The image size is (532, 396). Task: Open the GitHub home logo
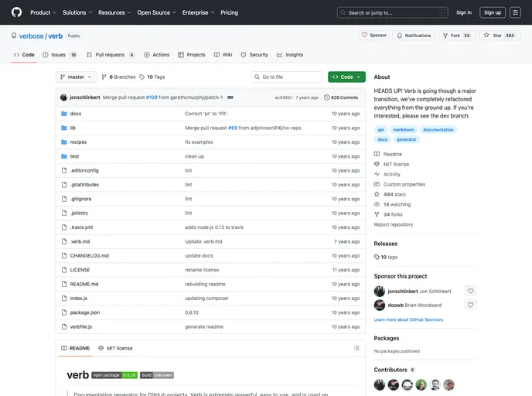tap(16, 12)
